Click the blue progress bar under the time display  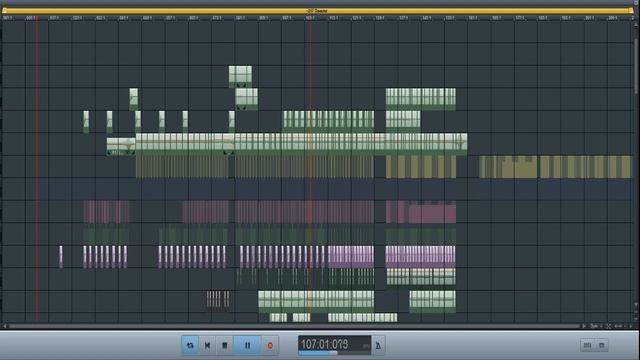tap(318, 353)
